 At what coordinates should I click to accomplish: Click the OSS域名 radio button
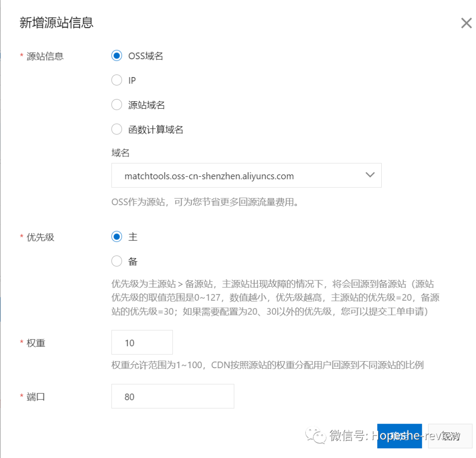[116, 55]
